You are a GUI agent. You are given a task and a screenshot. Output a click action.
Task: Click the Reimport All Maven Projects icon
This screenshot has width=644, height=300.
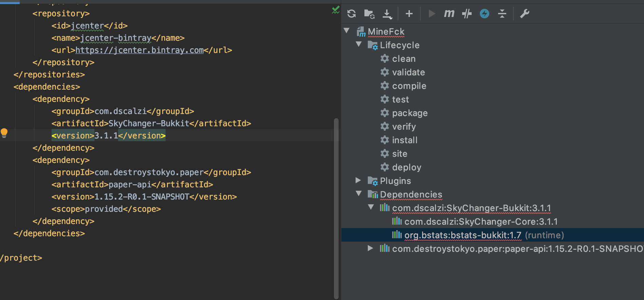coord(352,14)
